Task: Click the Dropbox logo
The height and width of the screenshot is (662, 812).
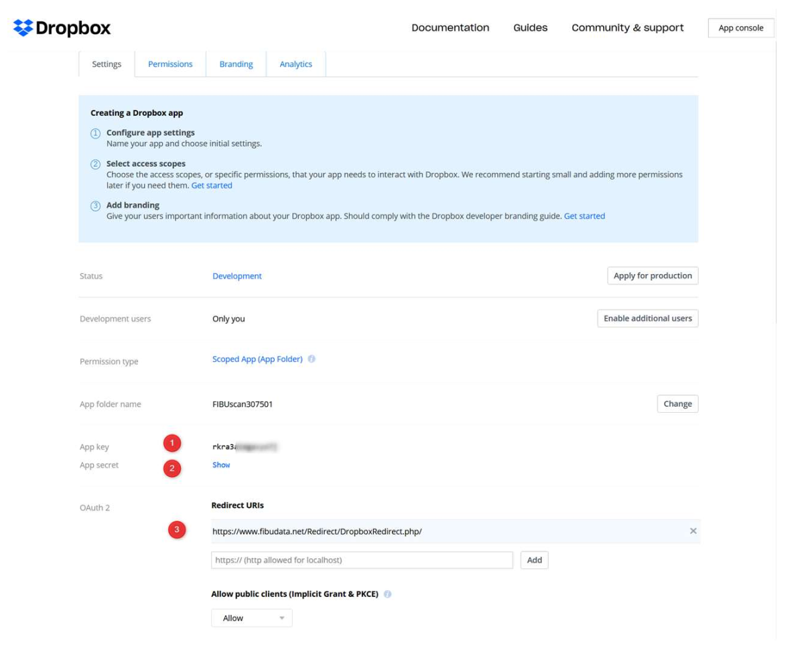Action: point(62,27)
